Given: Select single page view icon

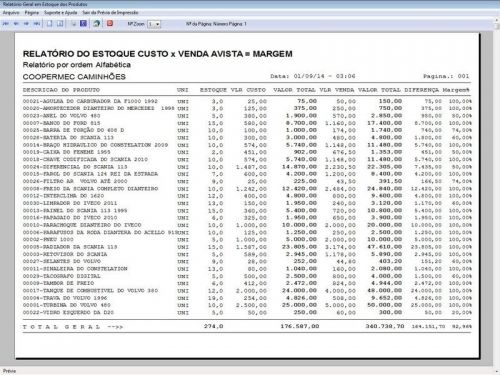Looking at the screenshot, I should pyautogui.click(x=49, y=24).
